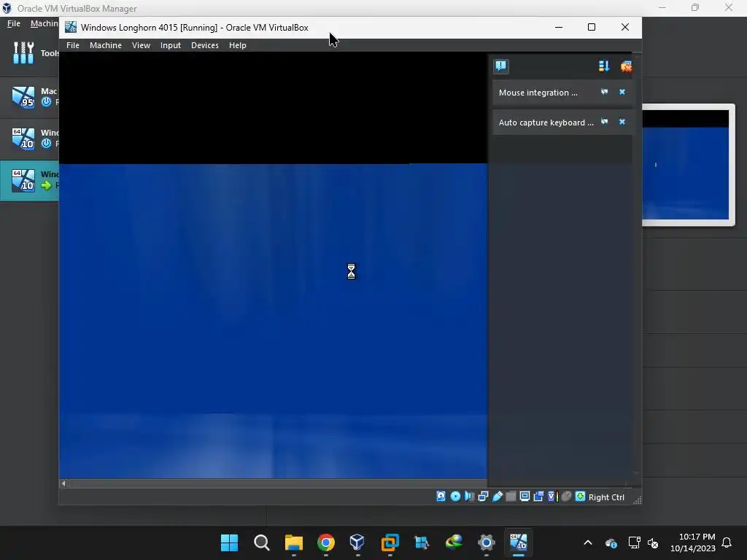Open Settings gear in taskbar
This screenshot has width=747, height=560.
486,542
